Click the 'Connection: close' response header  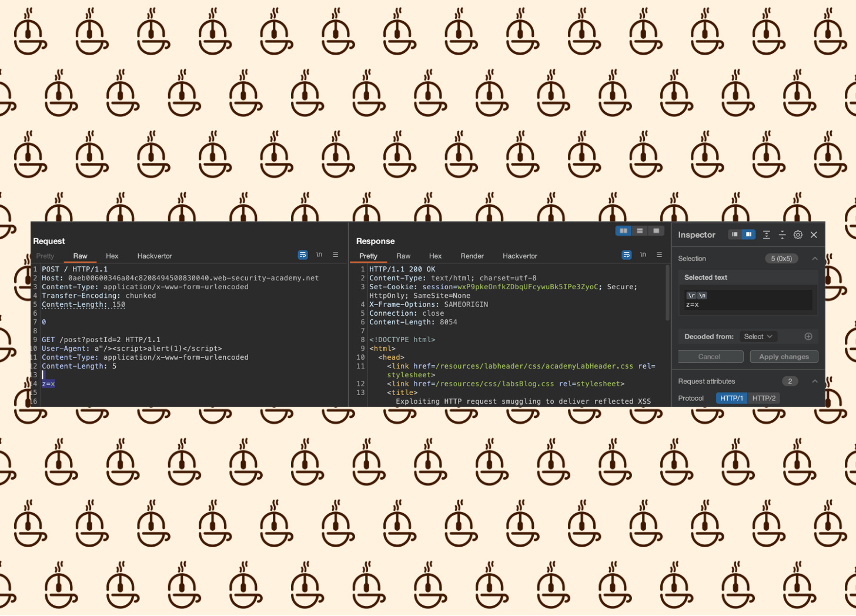pos(407,313)
